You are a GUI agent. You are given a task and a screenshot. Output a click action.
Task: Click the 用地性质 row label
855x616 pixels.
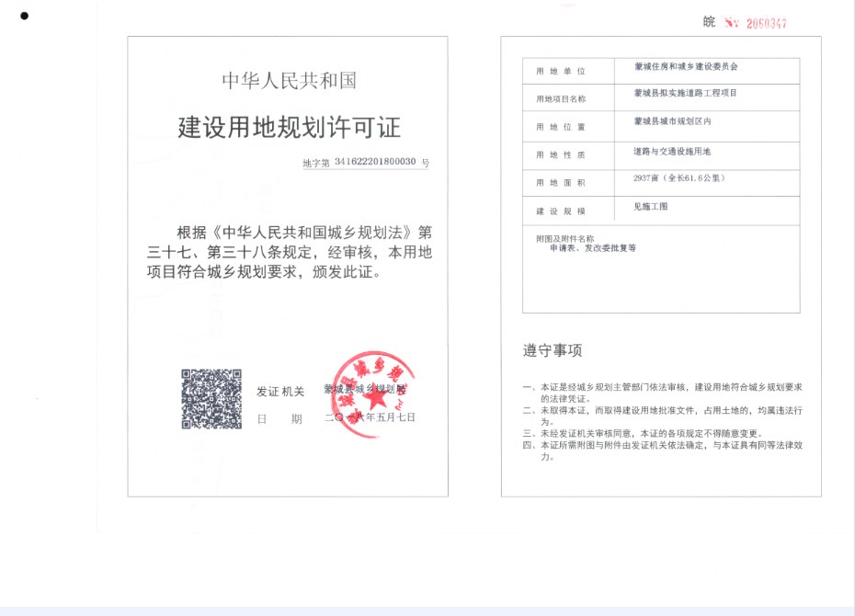(x=561, y=154)
